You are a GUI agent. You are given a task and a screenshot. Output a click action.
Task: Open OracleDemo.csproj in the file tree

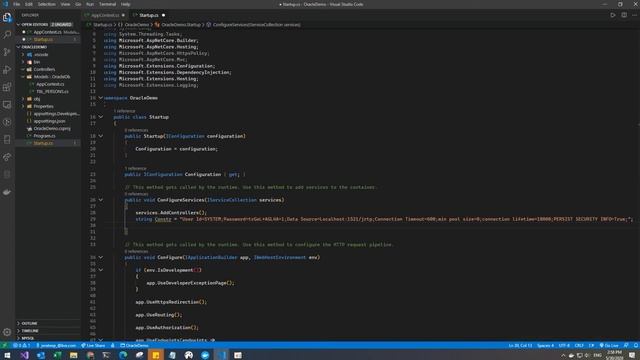click(51, 128)
